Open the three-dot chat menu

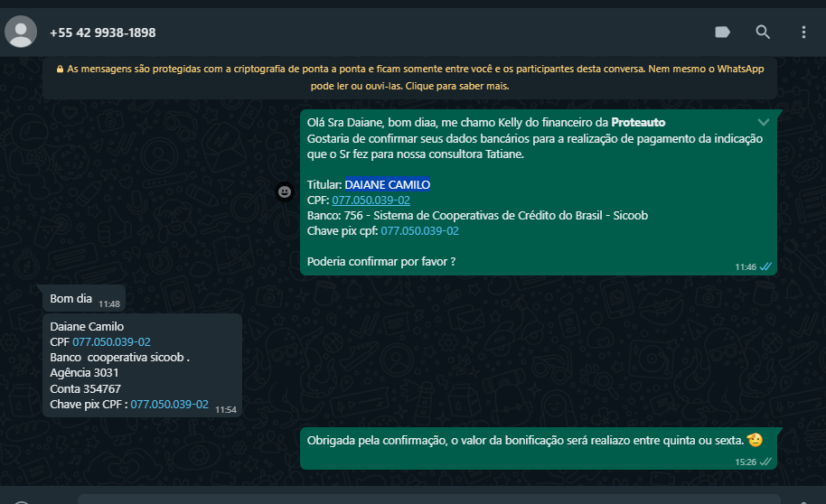[x=803, y=33]
